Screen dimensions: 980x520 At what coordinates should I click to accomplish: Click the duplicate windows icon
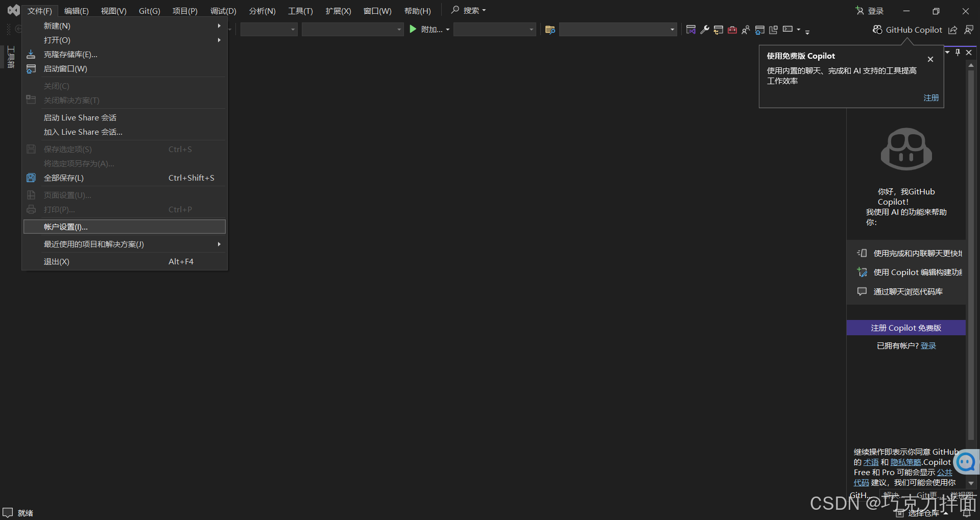774,30
